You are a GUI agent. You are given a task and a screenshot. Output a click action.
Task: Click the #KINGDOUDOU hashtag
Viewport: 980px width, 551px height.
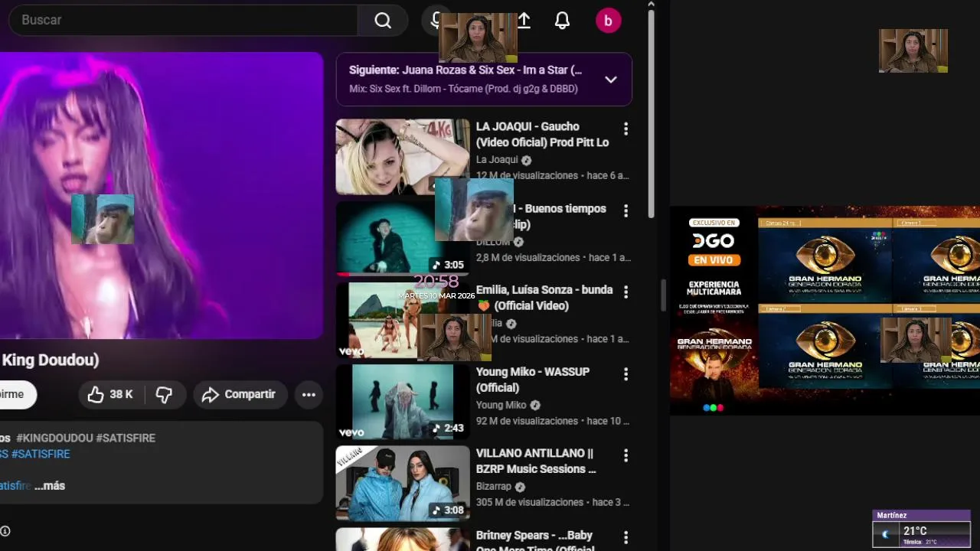54,439
